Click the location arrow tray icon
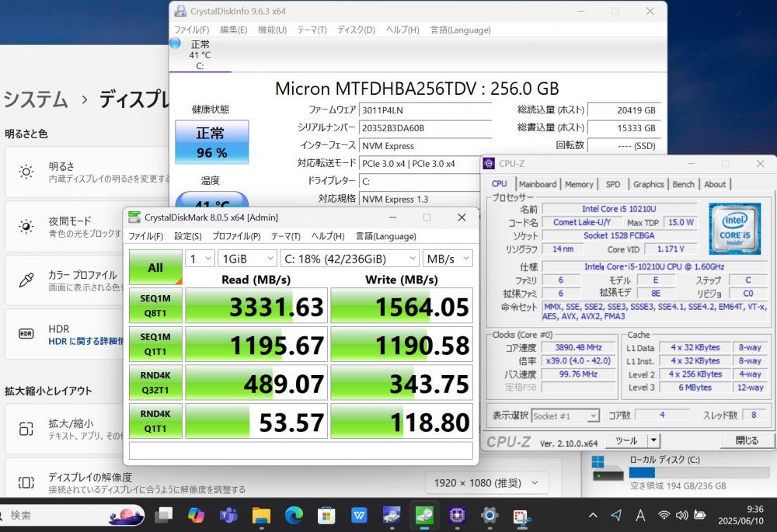 coord(616,516)
